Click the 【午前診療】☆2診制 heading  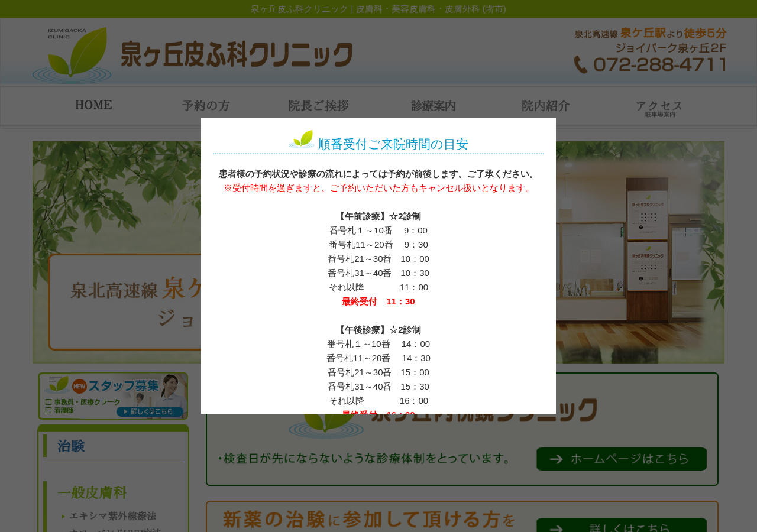point(378,216)
